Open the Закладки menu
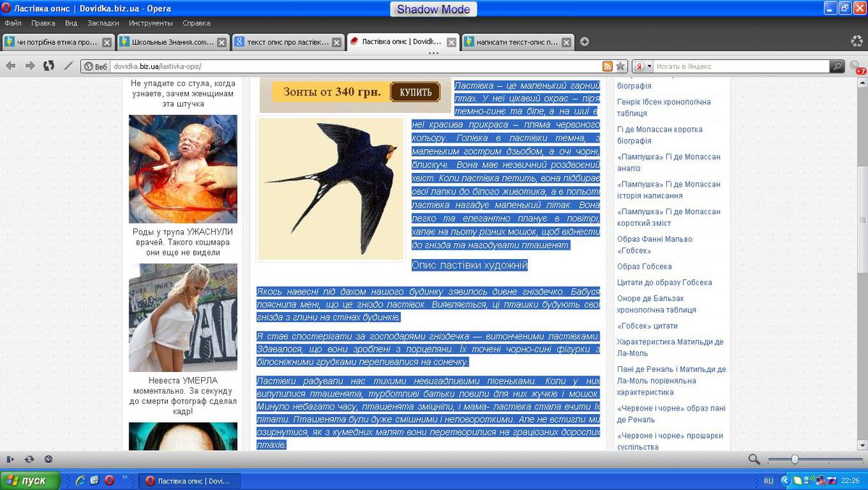Viewport: 868px width, 490px height. [103, 23]
